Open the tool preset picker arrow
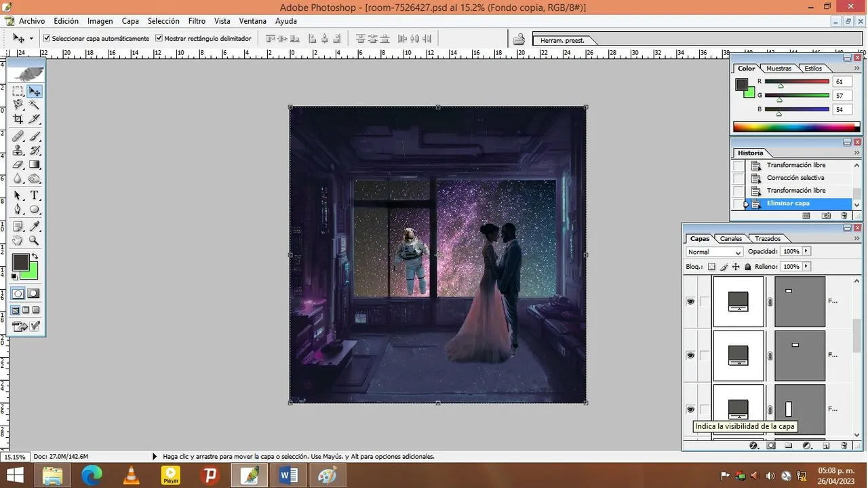 pos(31,39)
